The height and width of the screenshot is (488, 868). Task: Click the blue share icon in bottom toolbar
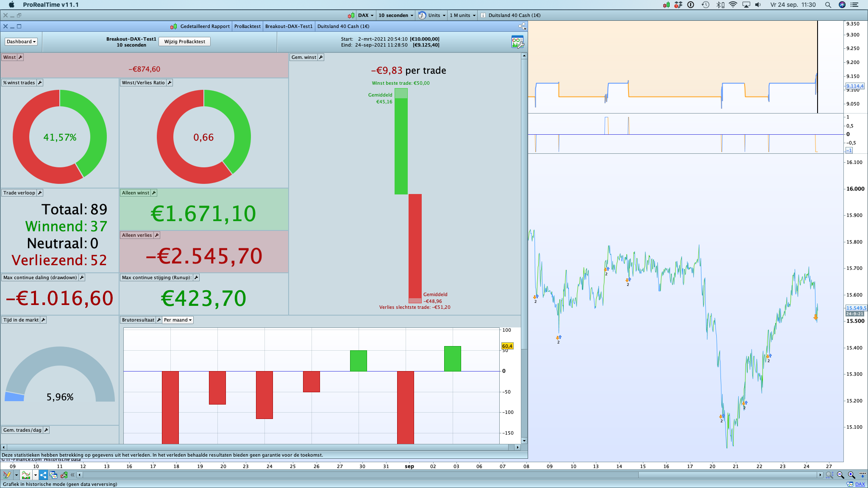point(44,475)
